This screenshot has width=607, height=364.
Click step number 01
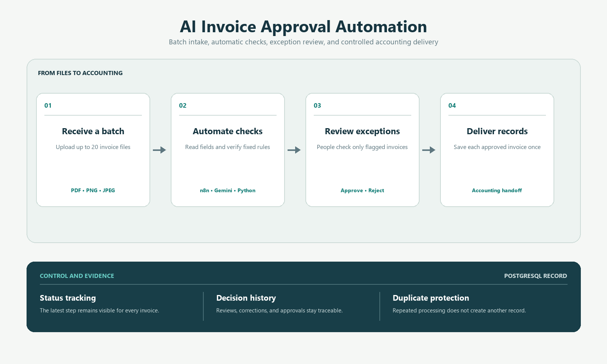pyautogui.click(x=48, y=105)
